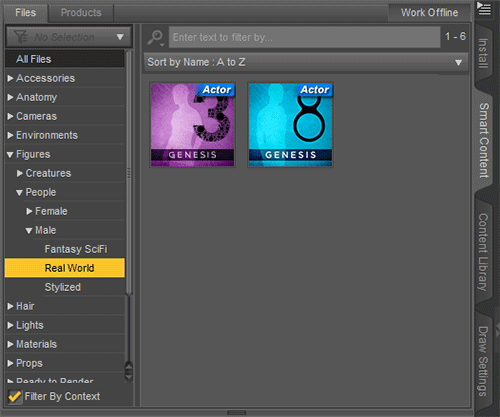Screen dimensions: 500x417
Task: Select the Props category label
Action: tap(29, 363)
